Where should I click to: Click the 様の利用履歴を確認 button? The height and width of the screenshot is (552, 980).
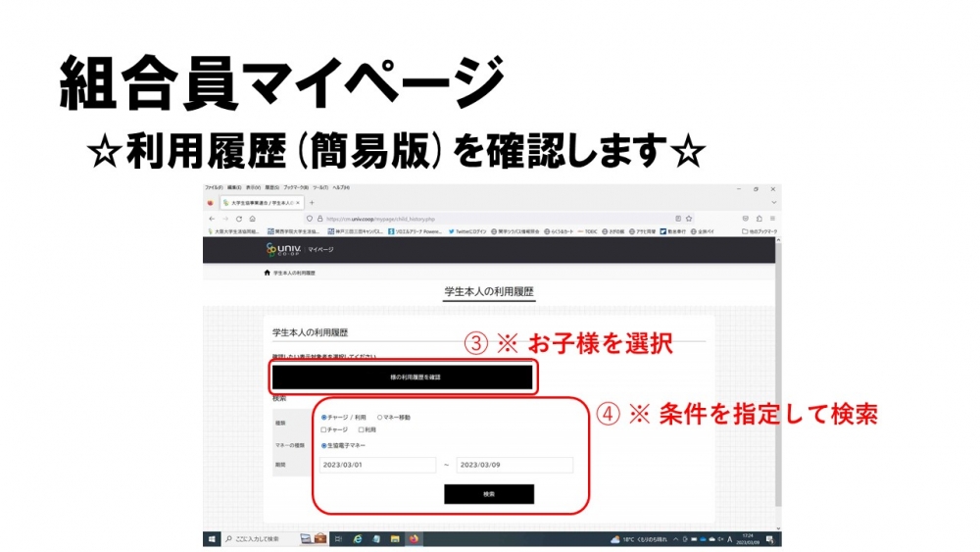[x=403, y=376]
